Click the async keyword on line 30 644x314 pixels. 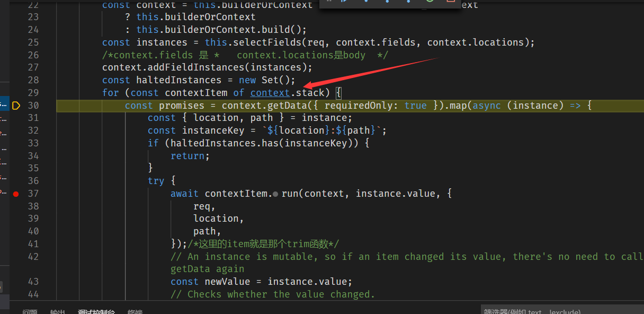pos(487,106)
